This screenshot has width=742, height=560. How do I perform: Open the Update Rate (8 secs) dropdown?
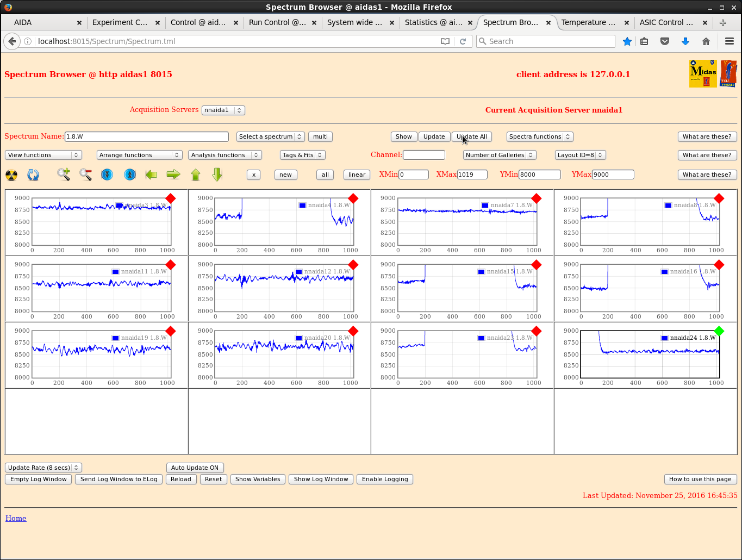[43, 468]
